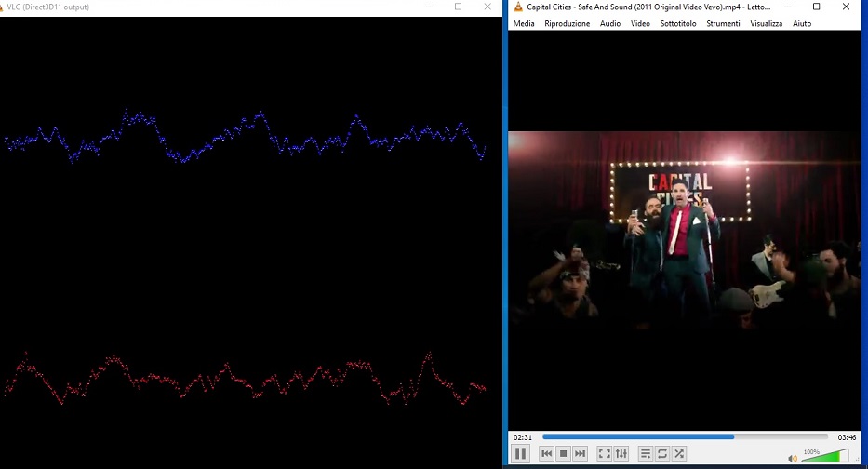Image resolution: width=868 pixels, height=469 pixels.
Task: Open the Riproduzione menu
Action: pyautogui.click(x=567, y=23)
